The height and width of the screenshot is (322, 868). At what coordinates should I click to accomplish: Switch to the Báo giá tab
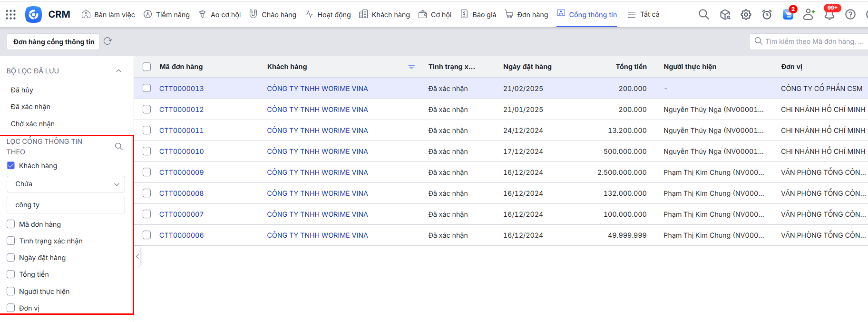click(x=478, y=15)
